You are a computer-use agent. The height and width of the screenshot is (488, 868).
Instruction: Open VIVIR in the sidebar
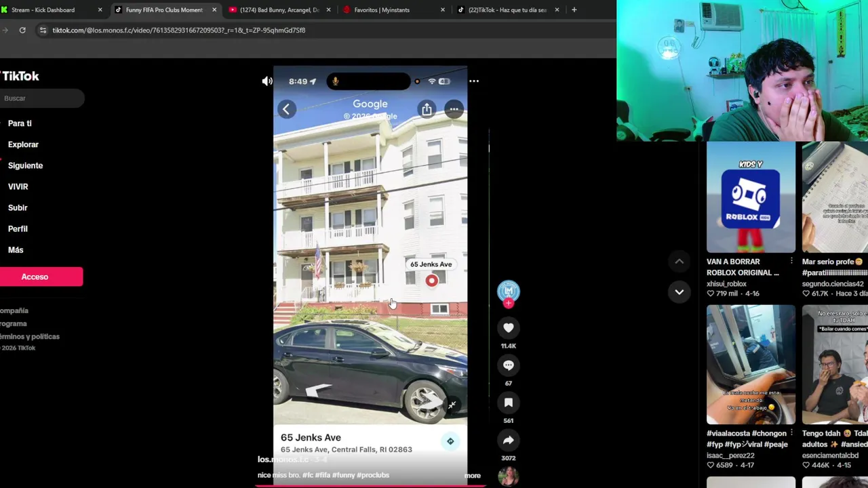pyautogui.click(x=18, y=186)
